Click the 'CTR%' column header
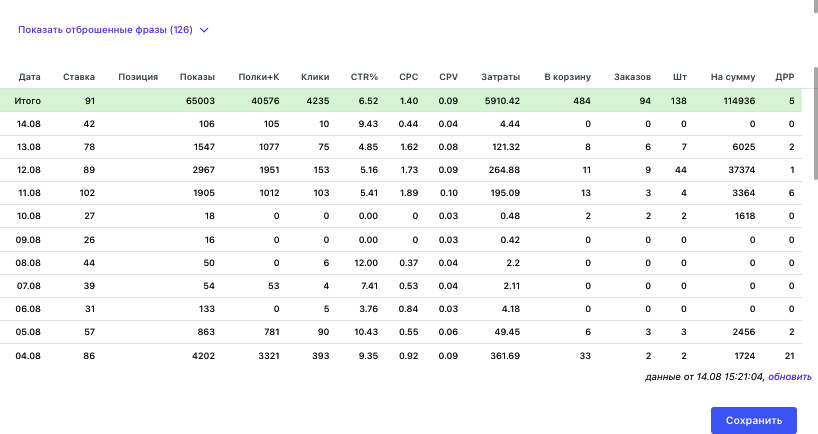This screenshot has width=818, height=434. tap(364, 77)
